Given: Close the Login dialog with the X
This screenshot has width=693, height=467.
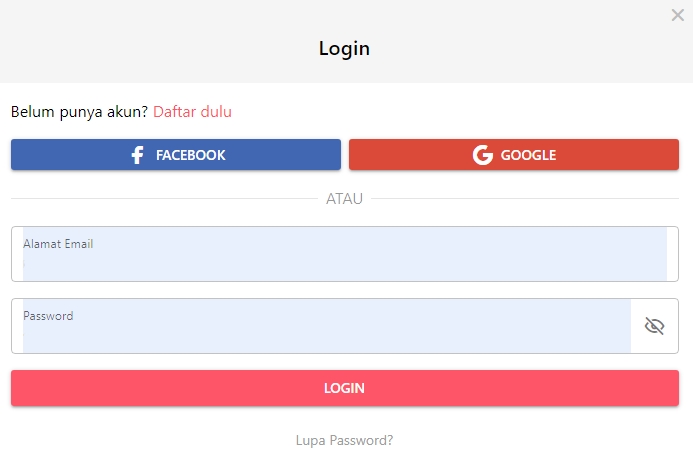Looking at the screenshot, I should click(x=678, y=15).
